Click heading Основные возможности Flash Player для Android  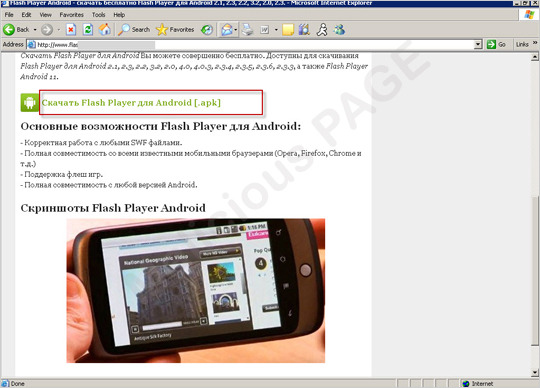(x=160, y=126)
